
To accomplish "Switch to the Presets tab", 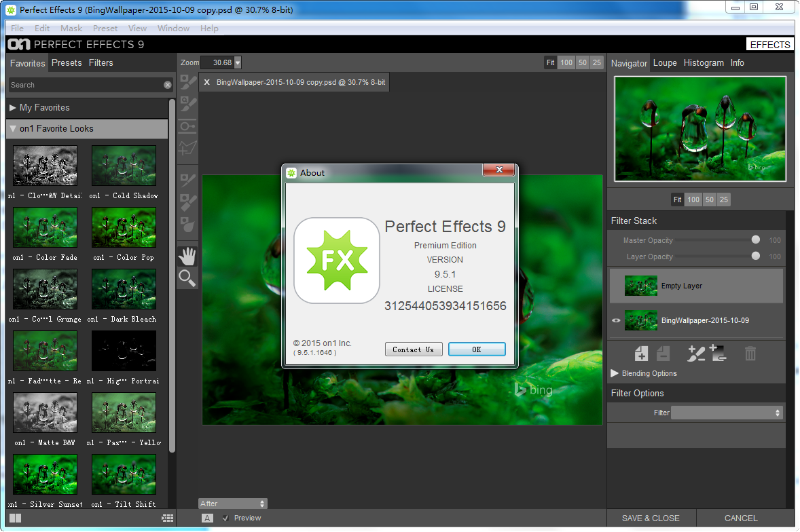I will tap(67, 62).
